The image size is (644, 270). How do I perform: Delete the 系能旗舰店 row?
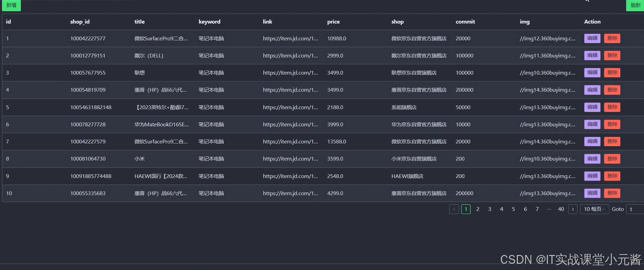(612, 107)
